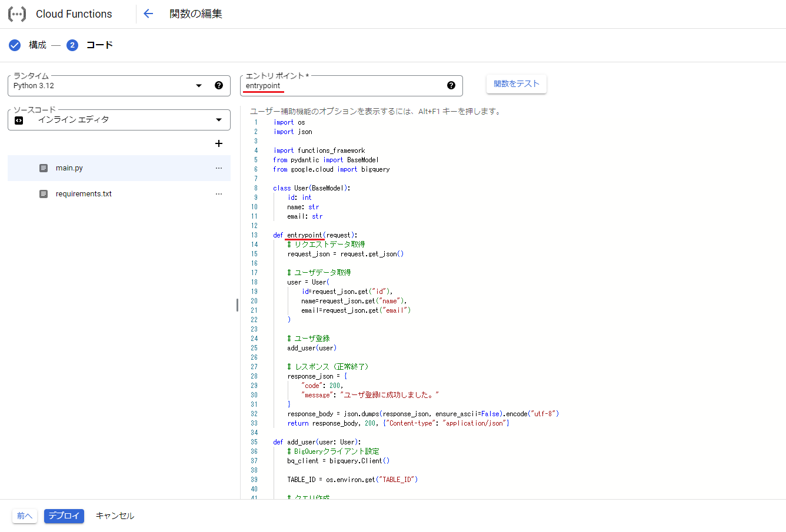Click the 'add_user(user)' call on line 25

(312, 348)
